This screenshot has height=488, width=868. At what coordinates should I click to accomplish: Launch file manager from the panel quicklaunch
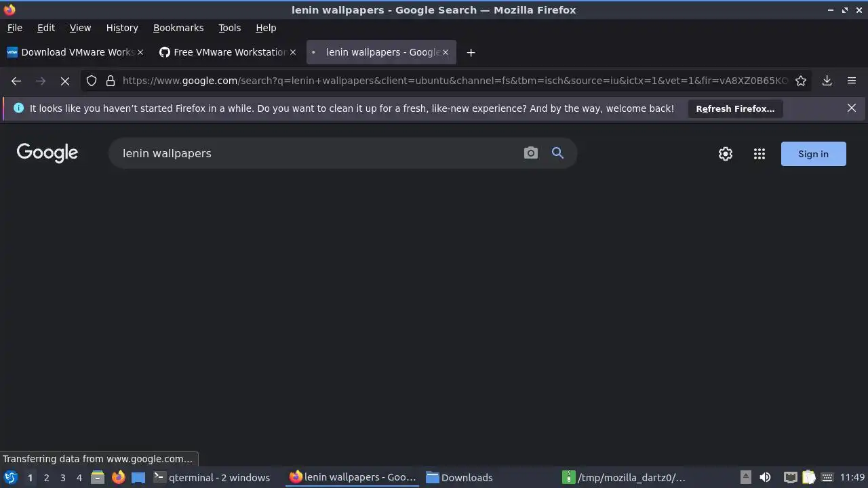(x=98, y=477)
